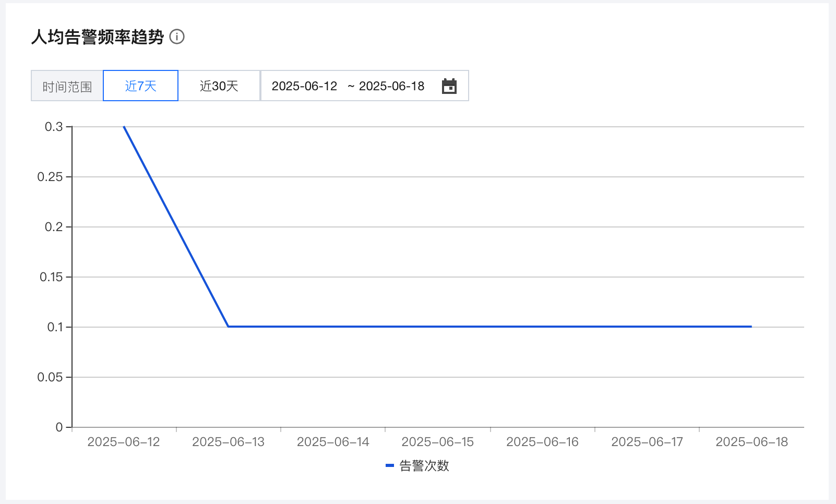Select the 近7天 time range tab
836x504 pixels.
tap(141, 86)
